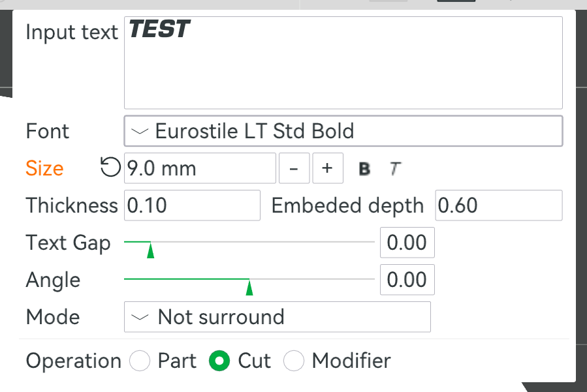
Task: Click the Text Gap slider handle
Action: 150,250
